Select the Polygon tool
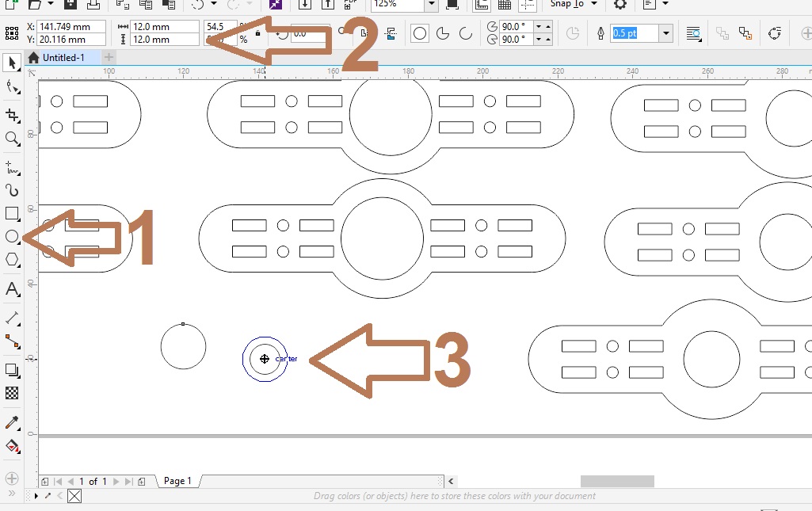Image resolution: width=812 pixels, height=511 pixels. point(12,259)
